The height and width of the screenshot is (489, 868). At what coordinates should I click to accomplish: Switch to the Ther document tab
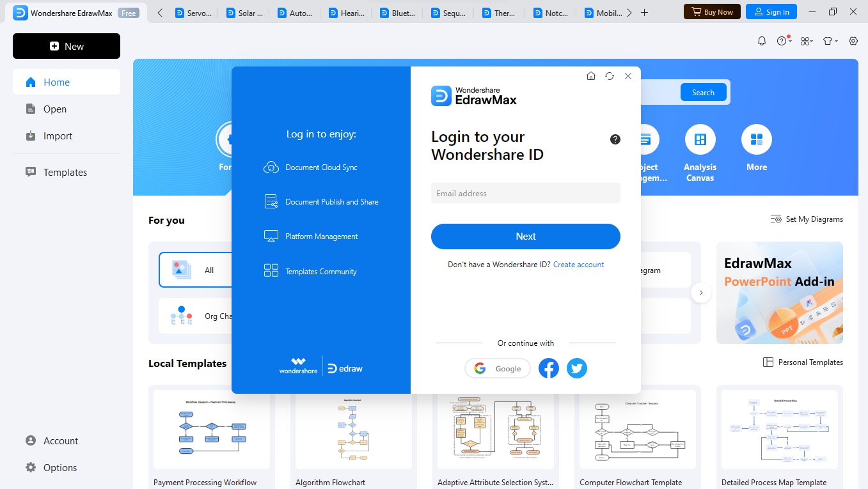pyautogui.click(x=500, y=13)
